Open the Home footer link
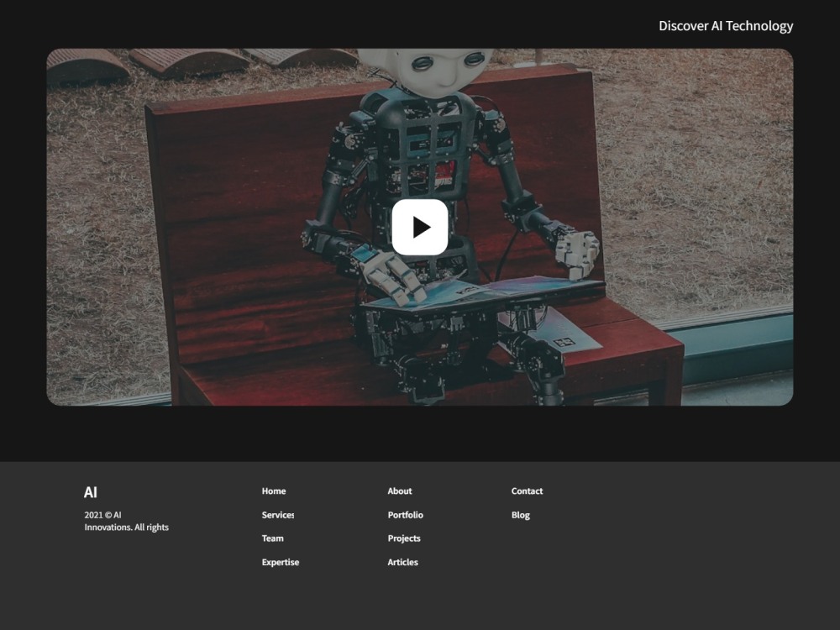The image size is (840, 630). [x=274, y=491]
